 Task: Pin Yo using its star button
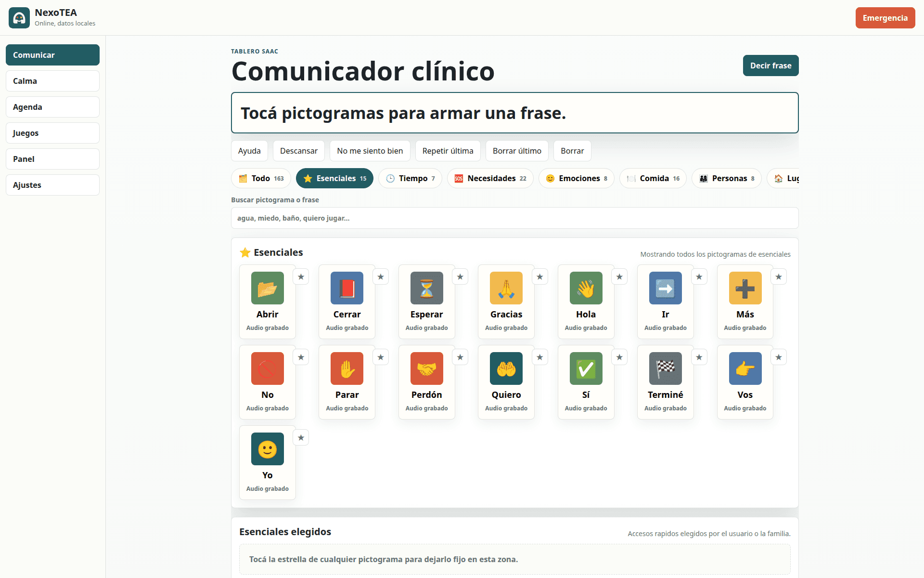click(x=301, y=437)
